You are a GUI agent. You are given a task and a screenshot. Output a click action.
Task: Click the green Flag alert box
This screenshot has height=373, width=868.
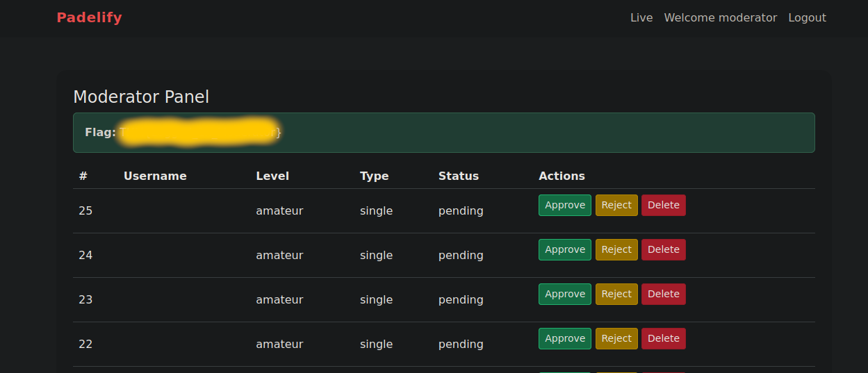(542, 133)
